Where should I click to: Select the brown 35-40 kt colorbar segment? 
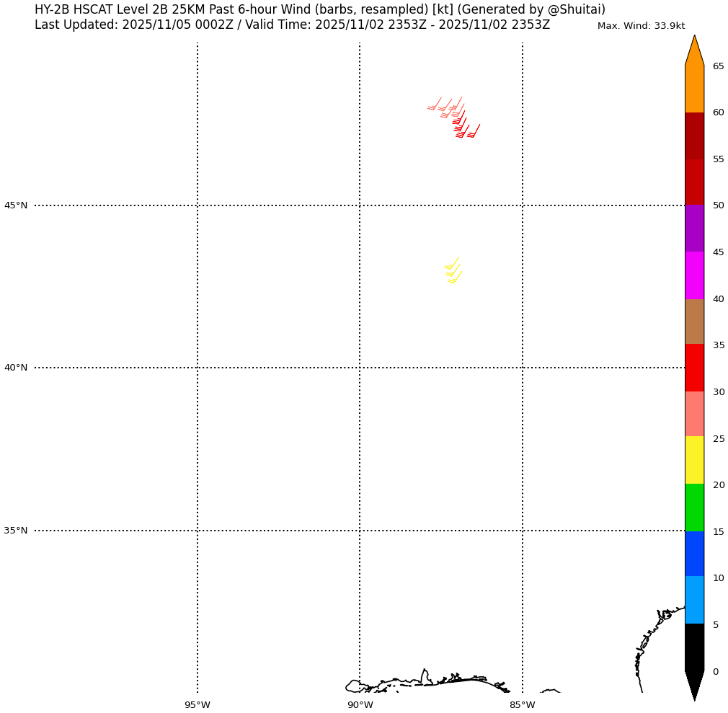click(694, 322)
